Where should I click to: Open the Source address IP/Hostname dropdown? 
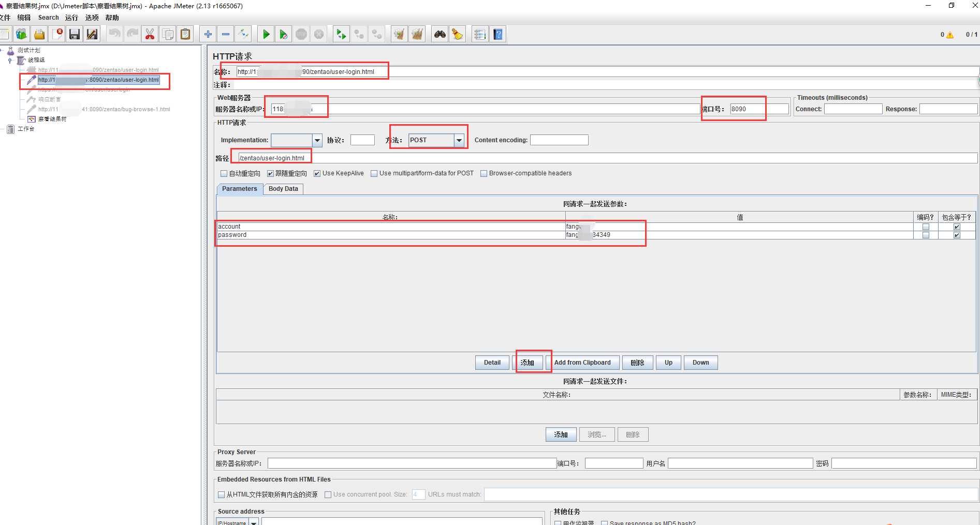pos(254,522)
